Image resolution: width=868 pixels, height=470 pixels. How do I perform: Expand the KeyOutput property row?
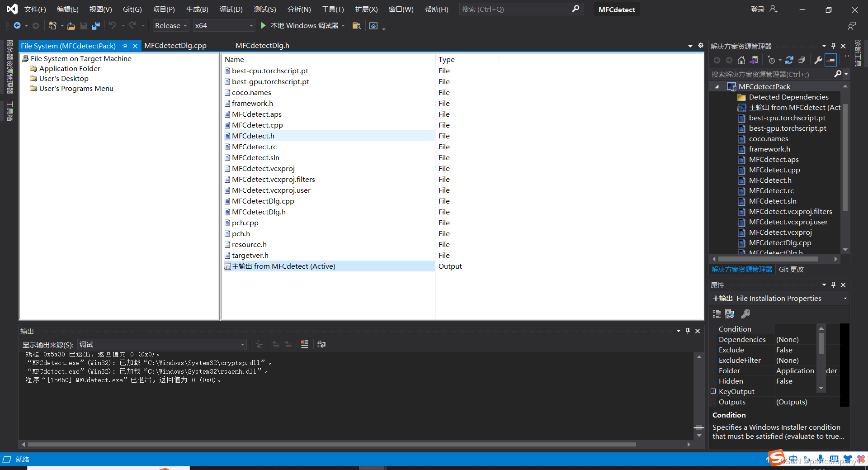coord(713,391)
